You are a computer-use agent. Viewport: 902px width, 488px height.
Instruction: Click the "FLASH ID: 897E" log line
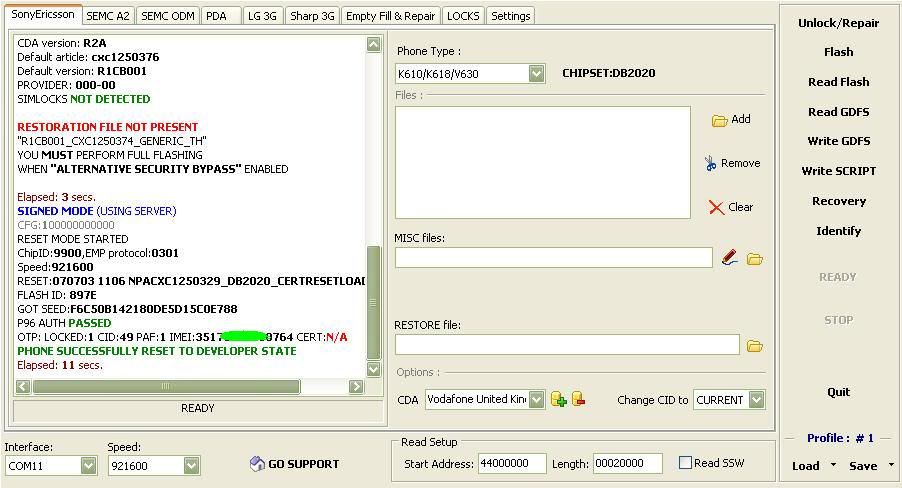pyautogui.click(x=57, y=295)
